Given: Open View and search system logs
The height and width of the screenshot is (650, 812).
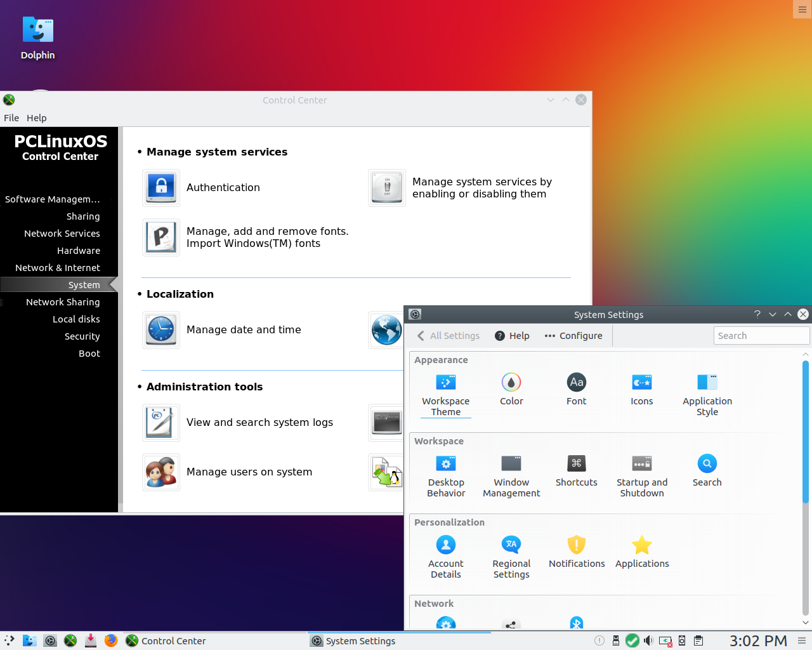Looking at the screenshot, I should pos(161,423).
